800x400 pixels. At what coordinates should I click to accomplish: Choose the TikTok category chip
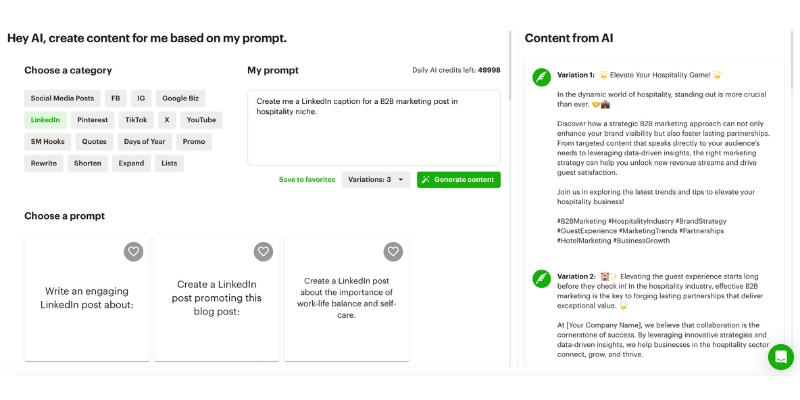pos(134,120)
